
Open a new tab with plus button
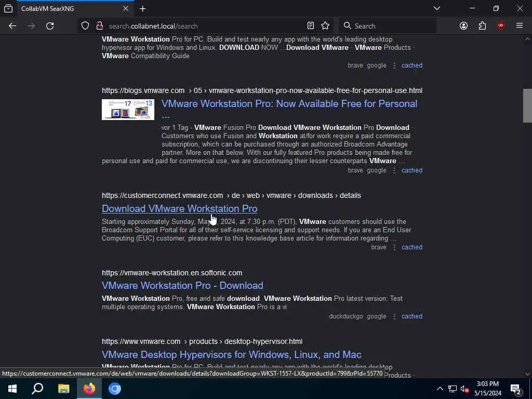click(142, 9)
